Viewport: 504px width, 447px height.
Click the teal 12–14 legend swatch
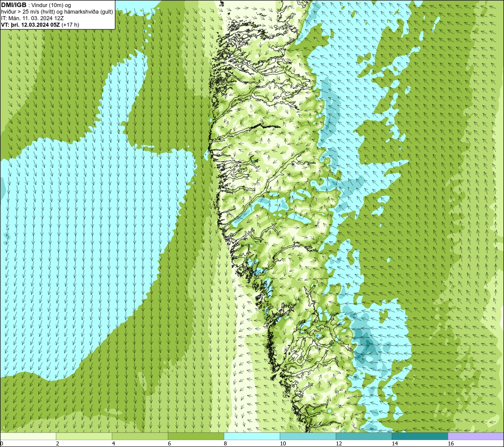pyautogui.click(x=364, y=436)
